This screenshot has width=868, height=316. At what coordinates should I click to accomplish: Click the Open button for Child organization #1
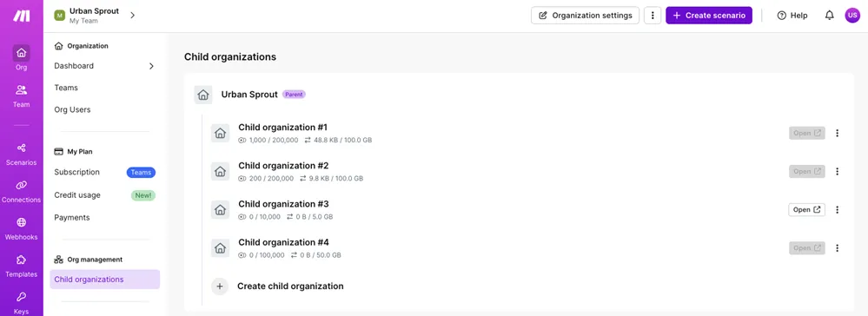coord(807,133)
